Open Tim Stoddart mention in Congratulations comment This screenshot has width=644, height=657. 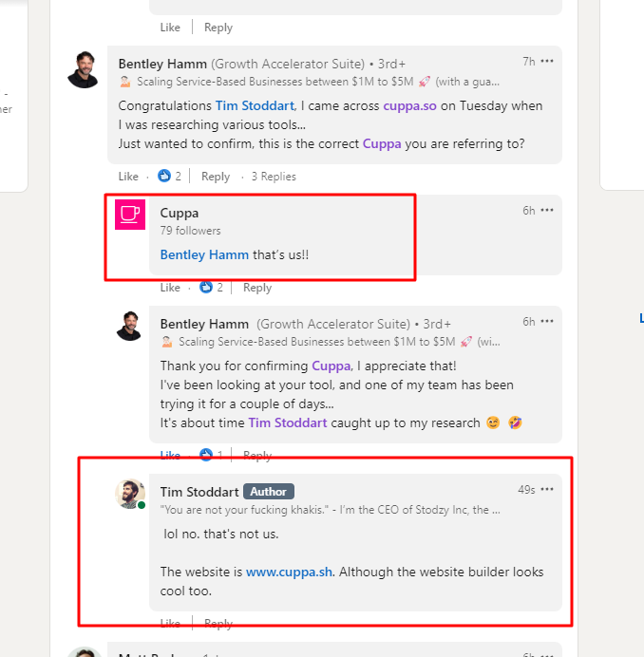pos(255,105)
